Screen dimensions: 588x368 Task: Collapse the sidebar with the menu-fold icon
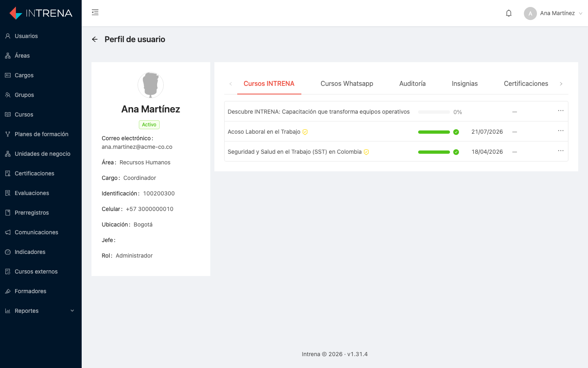tap(95, 12)
